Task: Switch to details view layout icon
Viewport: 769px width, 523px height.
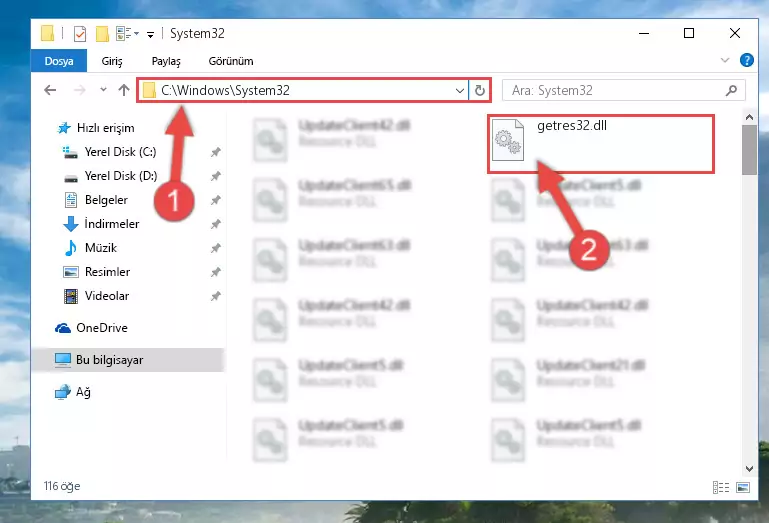Action: pyautogui.click(x=720, y=487)
